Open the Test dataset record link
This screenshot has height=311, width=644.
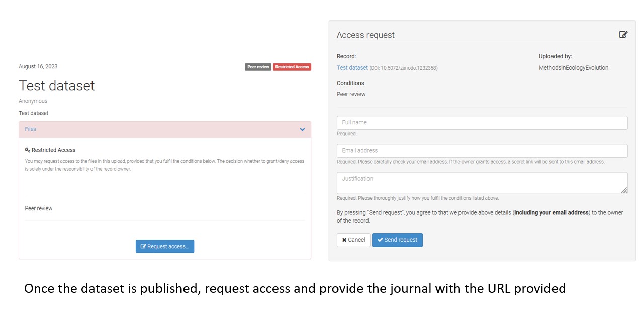pyautogui.click(x=352, y=68)
